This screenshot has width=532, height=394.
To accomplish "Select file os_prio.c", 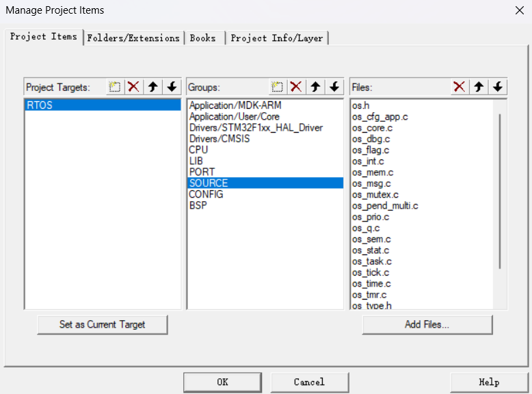I will (422, 217).
